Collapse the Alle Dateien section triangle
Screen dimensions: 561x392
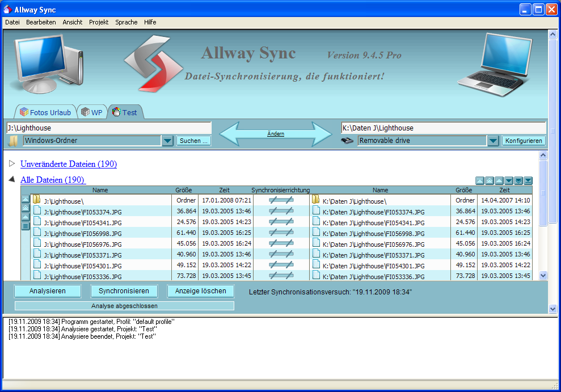click(12, 180)
